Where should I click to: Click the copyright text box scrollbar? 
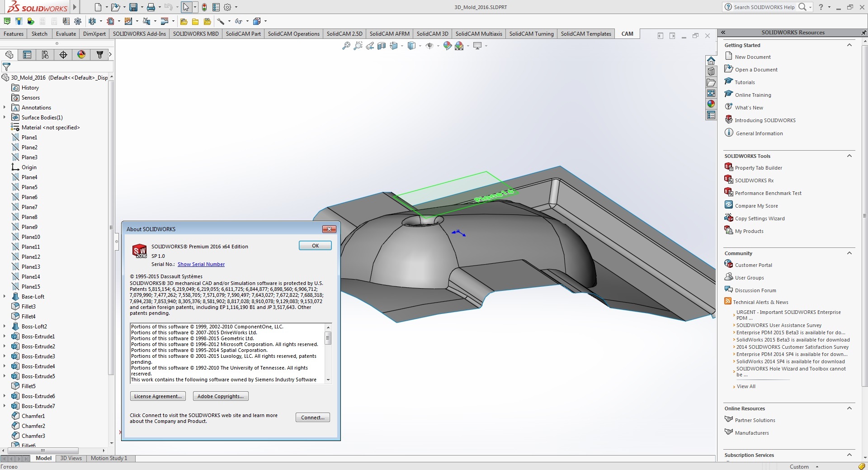[x=328, y=353]
